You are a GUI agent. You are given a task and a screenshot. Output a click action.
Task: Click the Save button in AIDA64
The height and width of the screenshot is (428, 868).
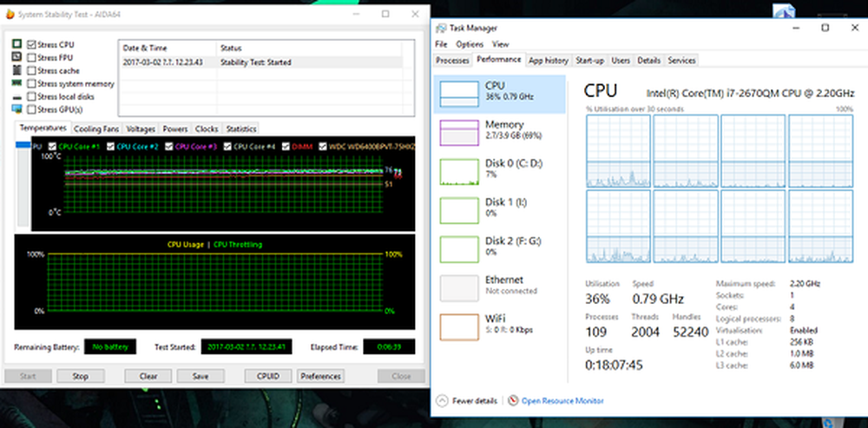201,376
